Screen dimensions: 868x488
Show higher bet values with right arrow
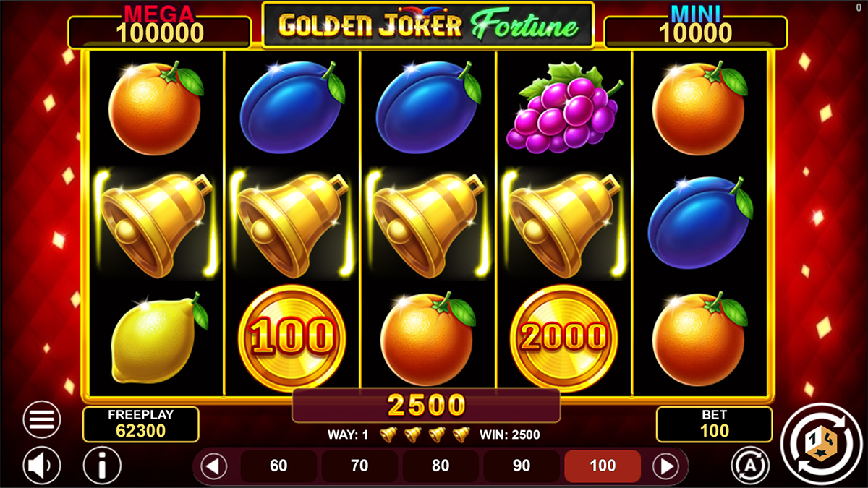[665, 466]
